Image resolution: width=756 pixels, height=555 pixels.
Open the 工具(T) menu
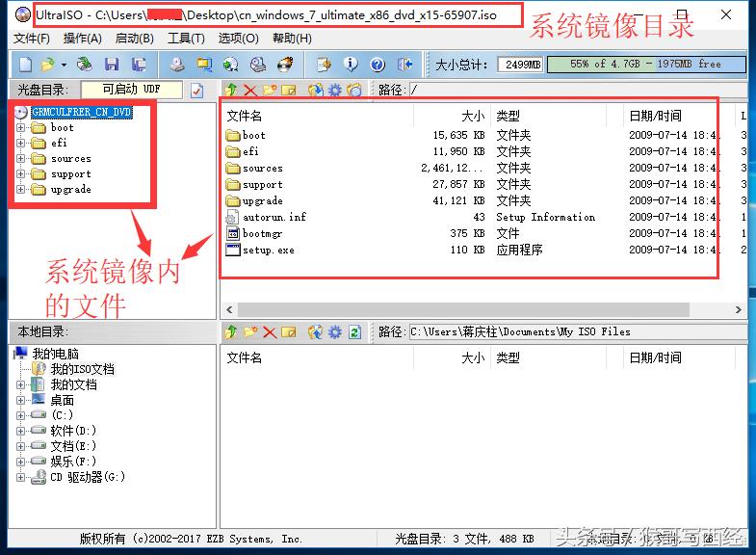186,39
